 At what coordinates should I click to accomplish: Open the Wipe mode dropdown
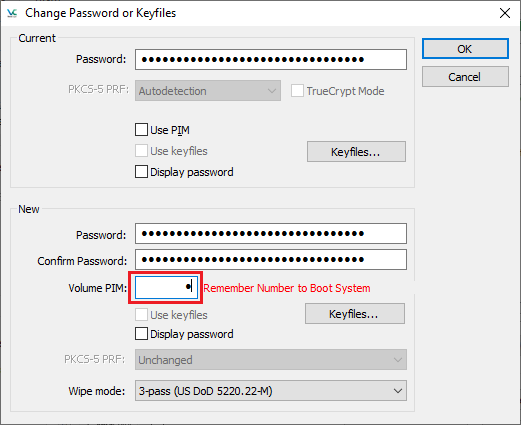pos(271,391)
